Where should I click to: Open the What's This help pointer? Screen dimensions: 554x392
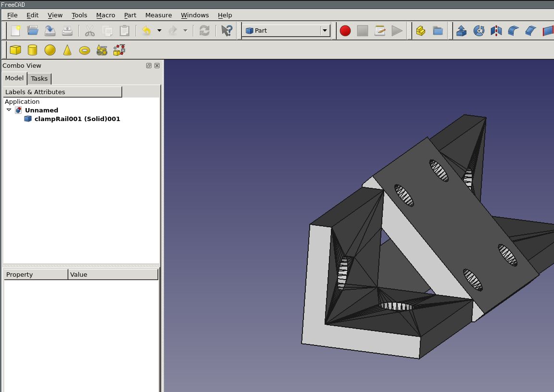(227, 31)
